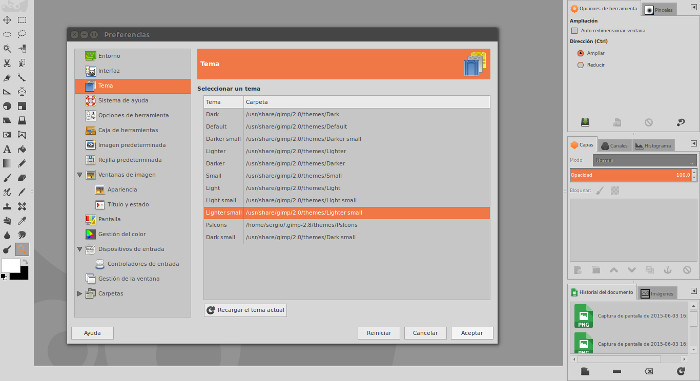The image size is (700, 381).
Task: Switch to the Capas tab
Action: coord(582,145)
